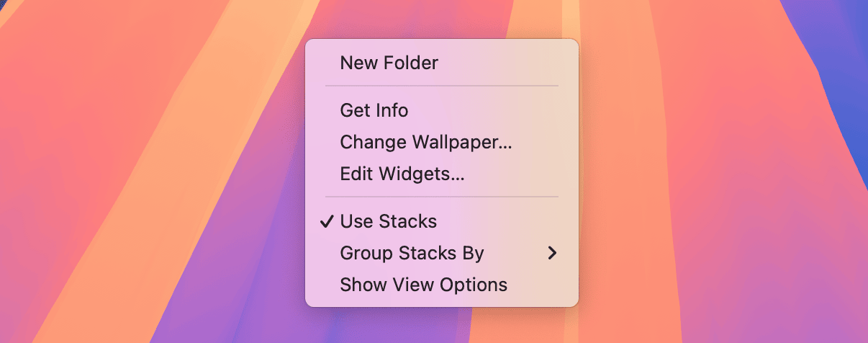Disable the Use Stacks option
This screenshot has width=868, height=343.
tap(389, 221)
